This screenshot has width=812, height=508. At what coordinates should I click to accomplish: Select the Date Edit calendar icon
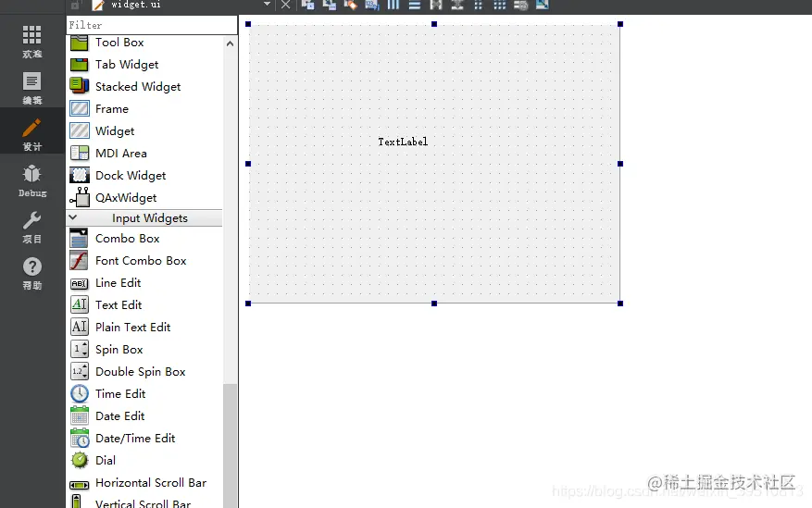point(80,415)
